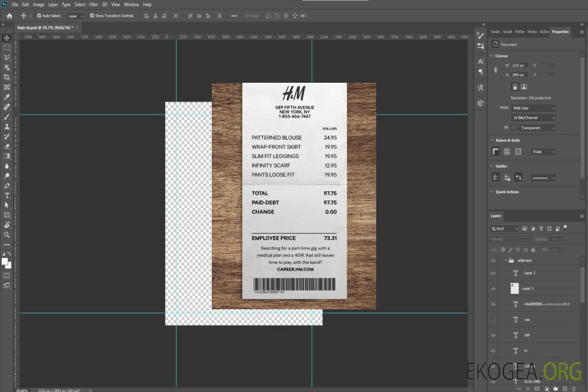This screenshot has width=588, height=392.
Task: Set canvas to landscape orientation
Action: coord(524,87)
